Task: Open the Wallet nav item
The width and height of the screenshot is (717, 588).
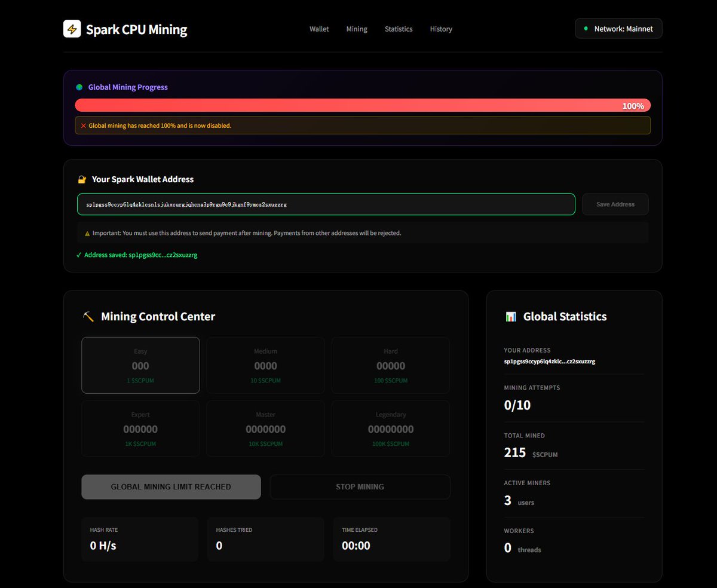Action: [319, 29]
